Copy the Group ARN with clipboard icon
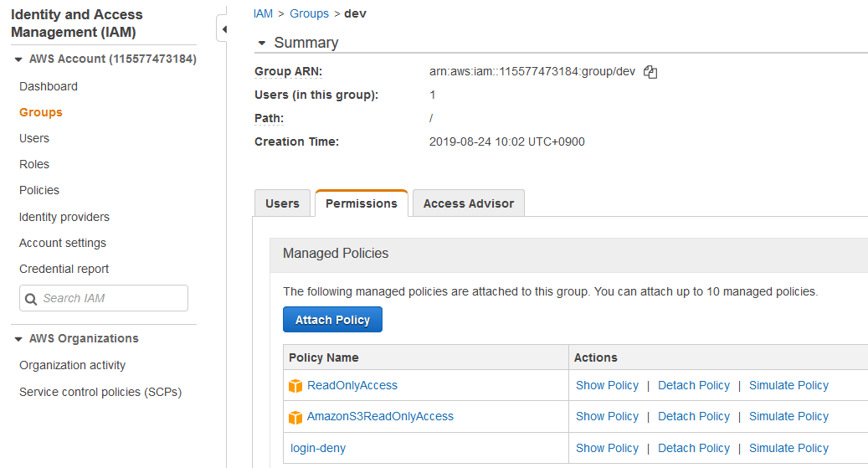868x468 pixels. pos(650,71)
